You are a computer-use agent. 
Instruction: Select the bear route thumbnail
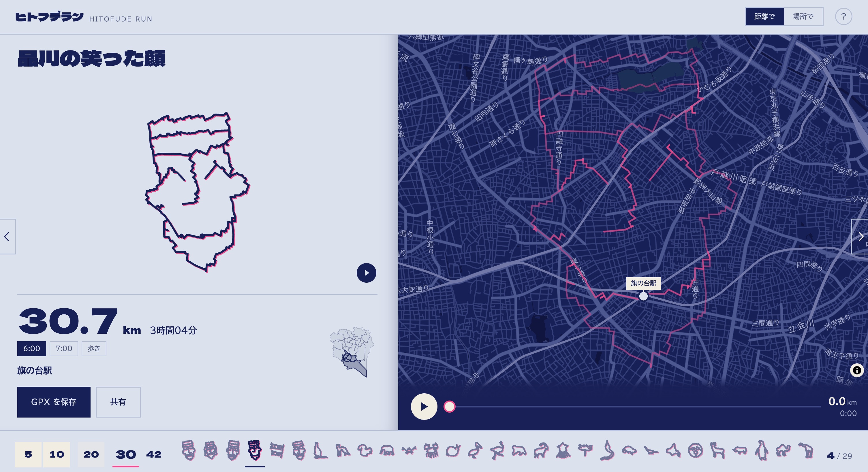[519, 450]
